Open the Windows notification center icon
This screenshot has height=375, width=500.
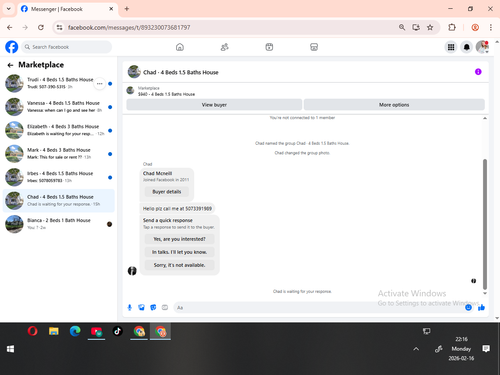pos(486,349)
